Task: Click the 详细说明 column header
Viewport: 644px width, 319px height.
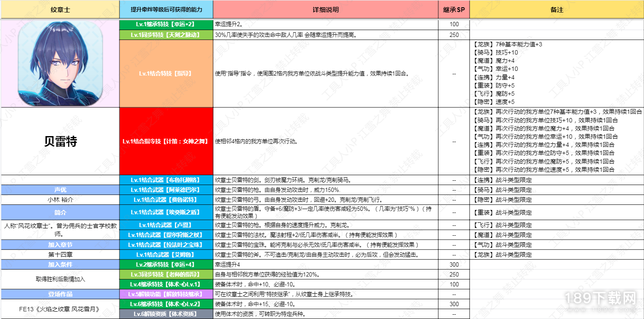Action: click(x=326, y=9)
